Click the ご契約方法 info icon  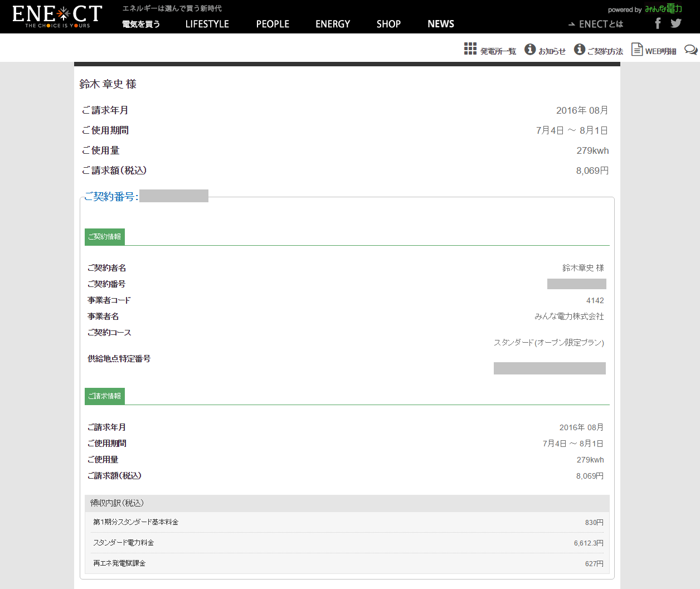click(580, 50)
